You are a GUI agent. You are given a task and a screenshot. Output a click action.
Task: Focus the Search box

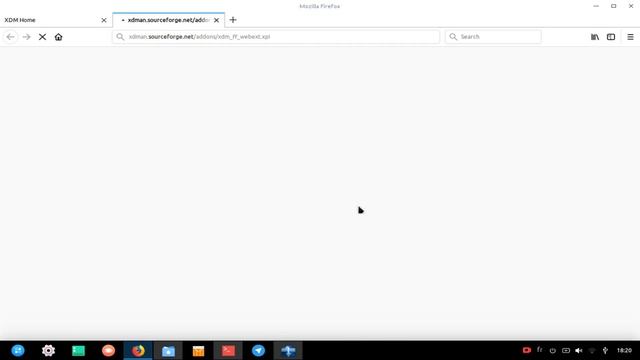tap(493, 37)
